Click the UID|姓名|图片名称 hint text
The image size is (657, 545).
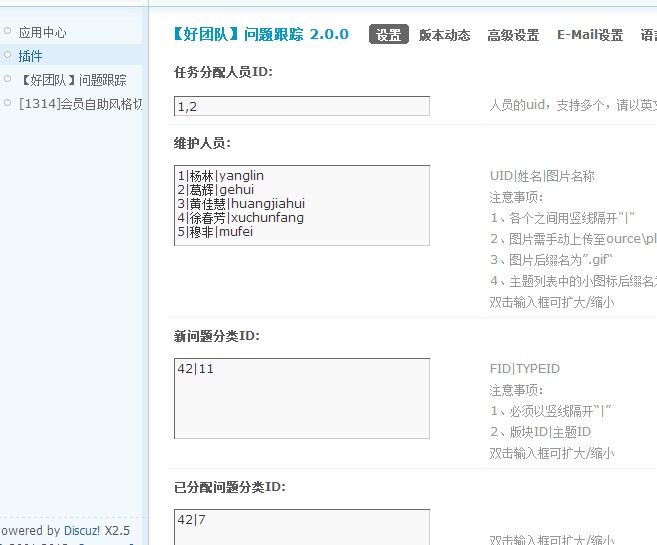[542, 176]
